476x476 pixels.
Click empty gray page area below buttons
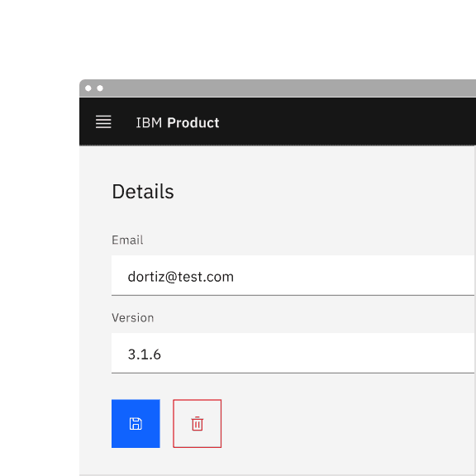(x=334, y=461)
